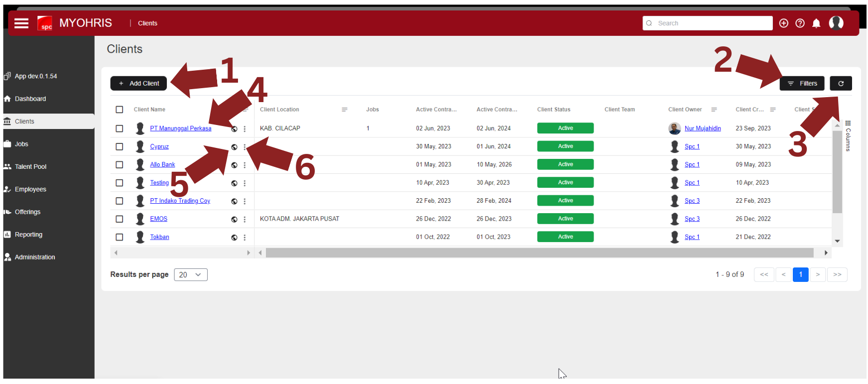Expand the results per page dropdown

[x=191, y=275]
